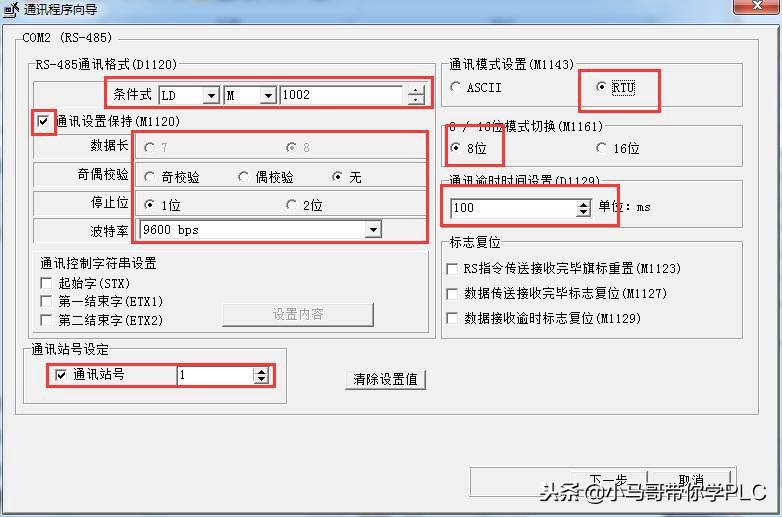Click the 取消 button
This screenshot has width=782, height=517.
pos(691,480)
